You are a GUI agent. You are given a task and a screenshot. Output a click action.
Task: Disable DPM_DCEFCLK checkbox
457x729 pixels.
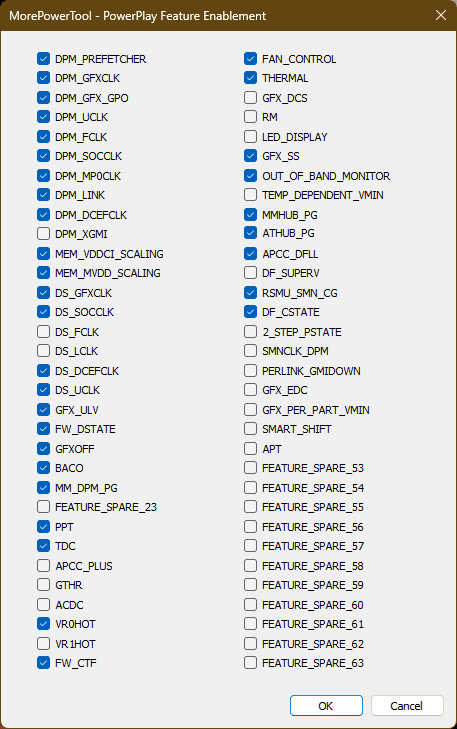point(43,215)
